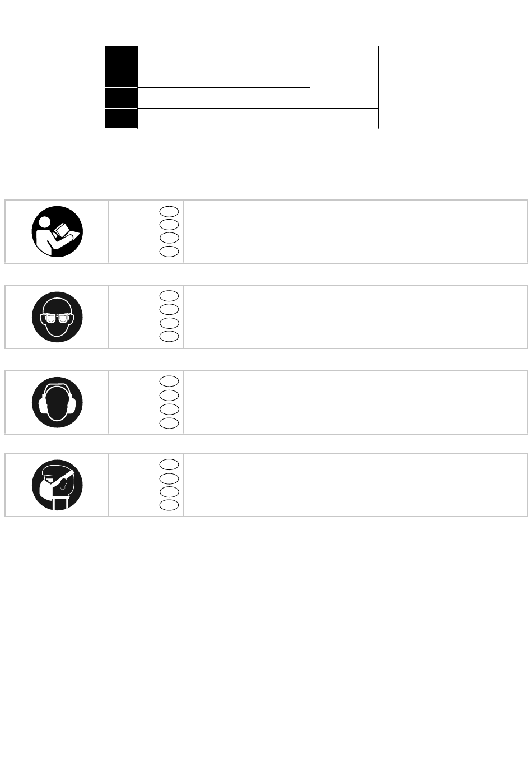Select the last oval beside the face shield icon

pyautogui.click(x=169, y=505)
